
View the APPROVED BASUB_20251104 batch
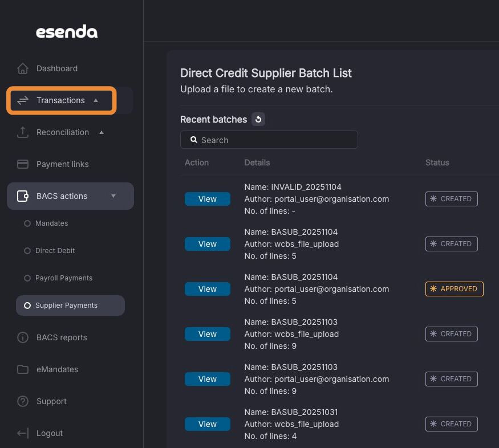208,289
